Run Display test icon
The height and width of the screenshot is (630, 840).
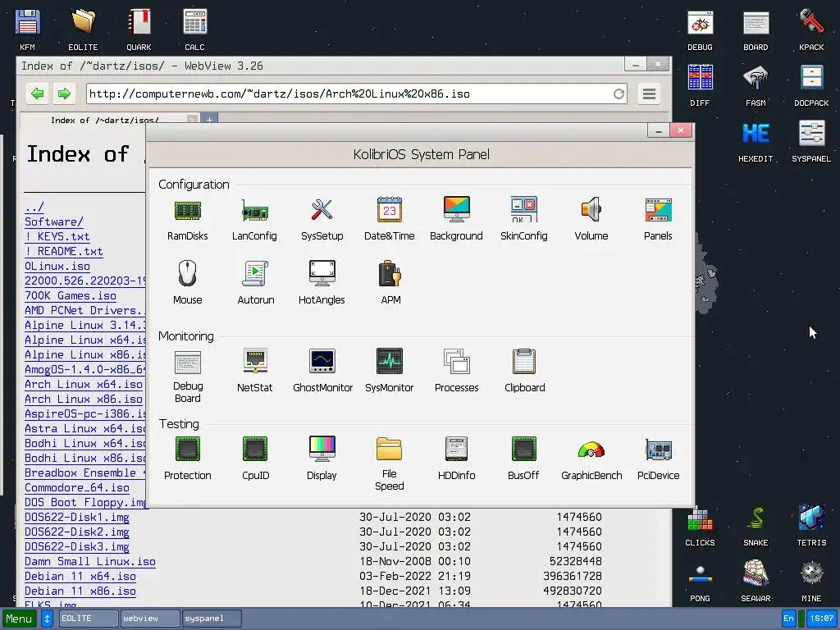coord(322,449)
